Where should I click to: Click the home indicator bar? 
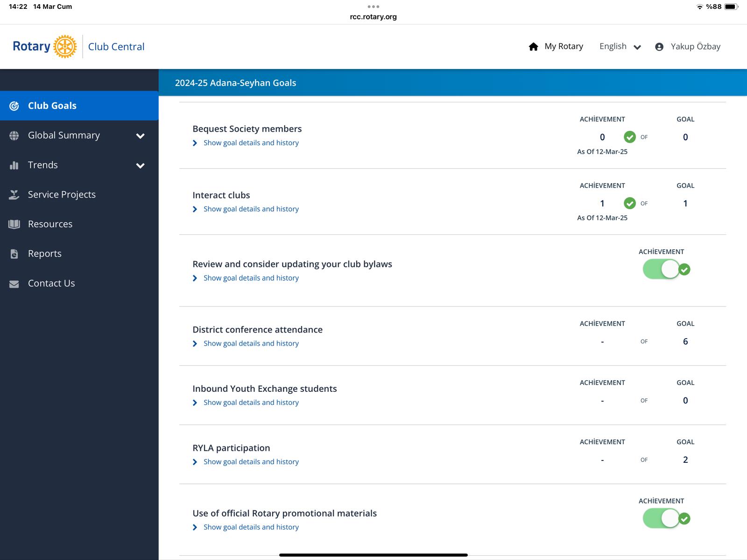tap(373, 555)
